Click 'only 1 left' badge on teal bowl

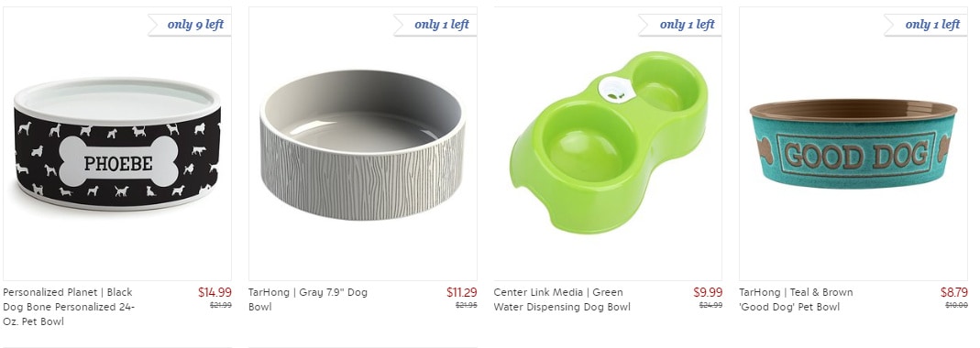pos(926,25)
